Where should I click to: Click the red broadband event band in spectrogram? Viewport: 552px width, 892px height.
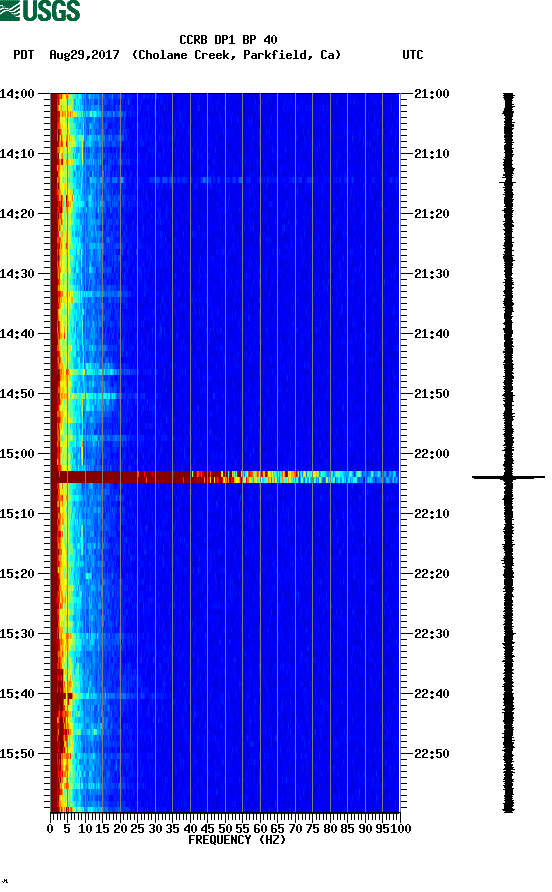click(225, 477)
